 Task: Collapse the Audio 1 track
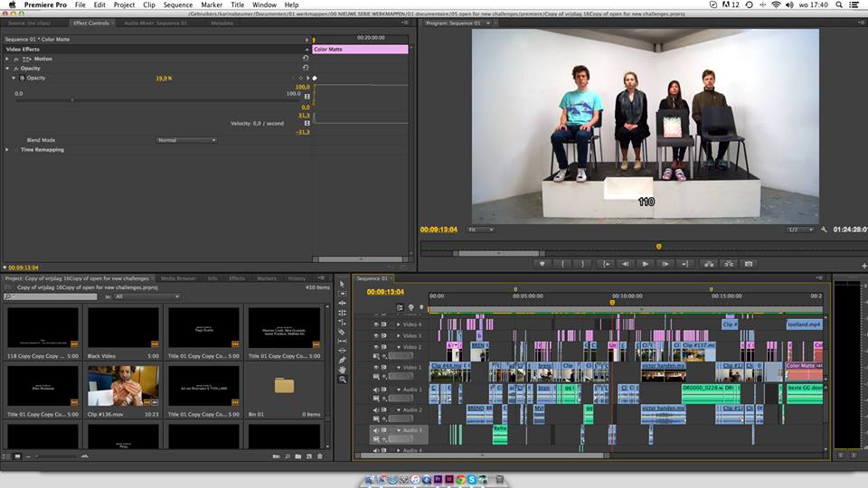(398, 389)
